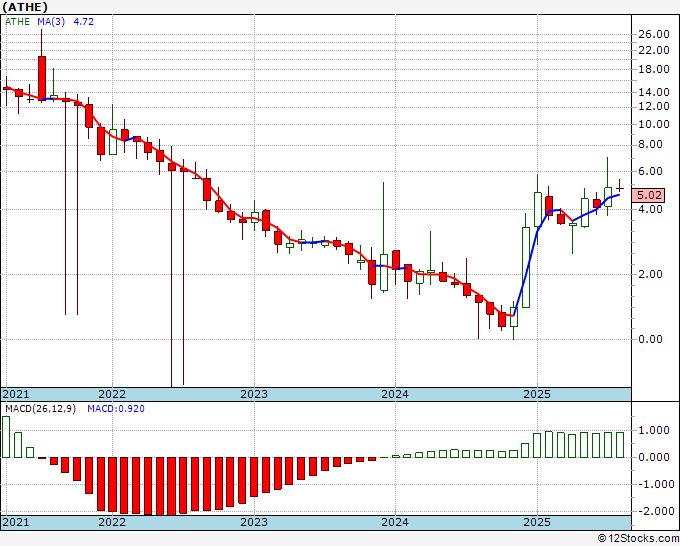This screenshot has width=680, height=546.
Task: Click the 12Stocks.com copyright text
Action: click(x=638, y=539)
